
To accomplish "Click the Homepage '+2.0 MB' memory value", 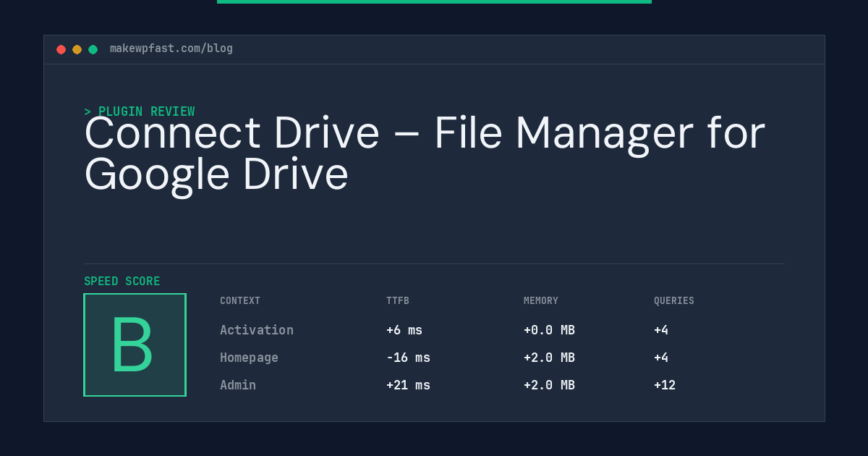I will (549, 358).
